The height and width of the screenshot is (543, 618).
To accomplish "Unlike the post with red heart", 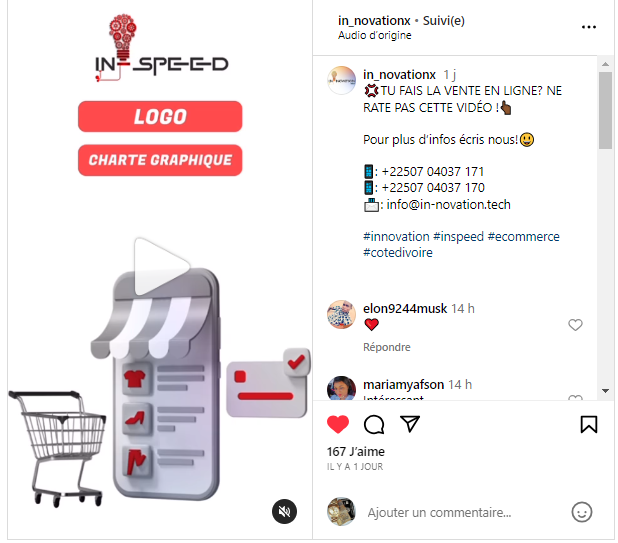I will [338, 424].
